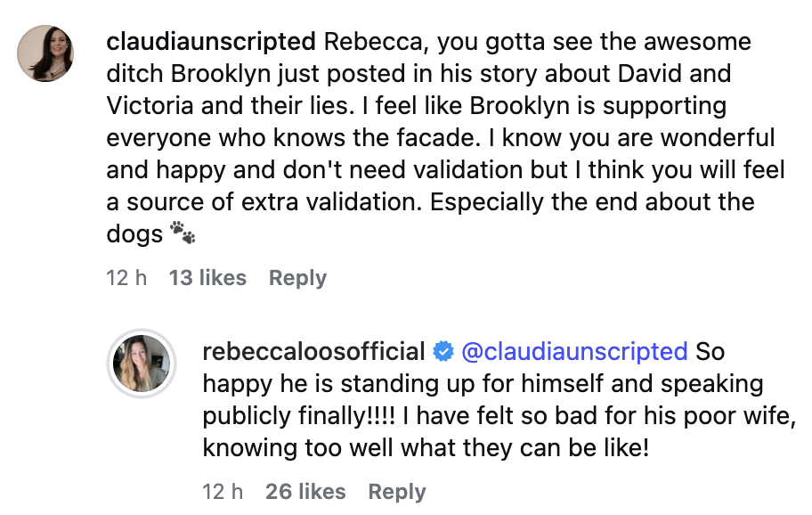View the 26 likes on rebeccaloosofficial's reply
The width and height of the screenshot is (812, 515).
(x=305, y=491)
